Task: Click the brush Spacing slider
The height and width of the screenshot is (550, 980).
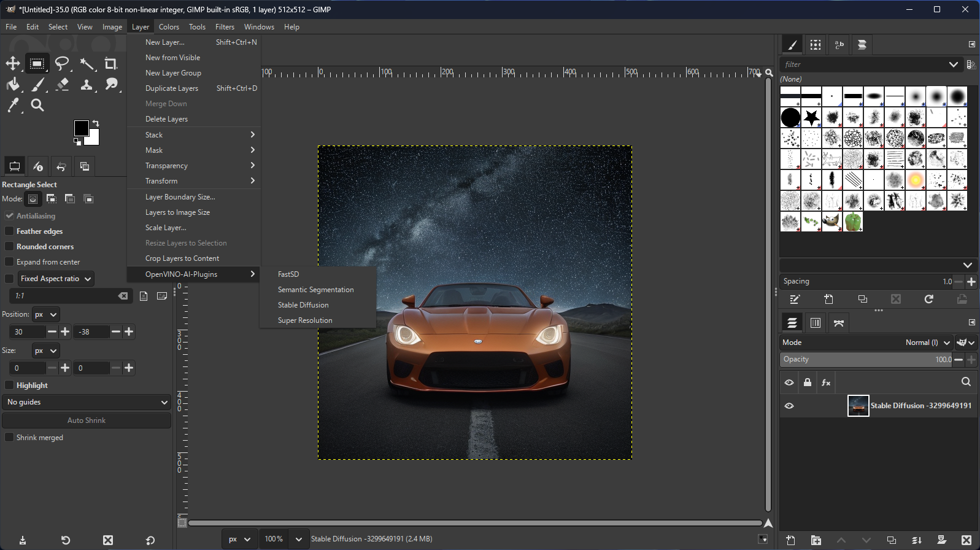Action: [x=866, y=282]
